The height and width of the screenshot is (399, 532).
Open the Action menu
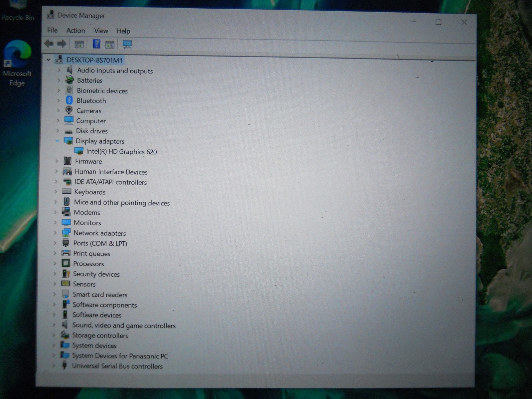click(76, 31)
